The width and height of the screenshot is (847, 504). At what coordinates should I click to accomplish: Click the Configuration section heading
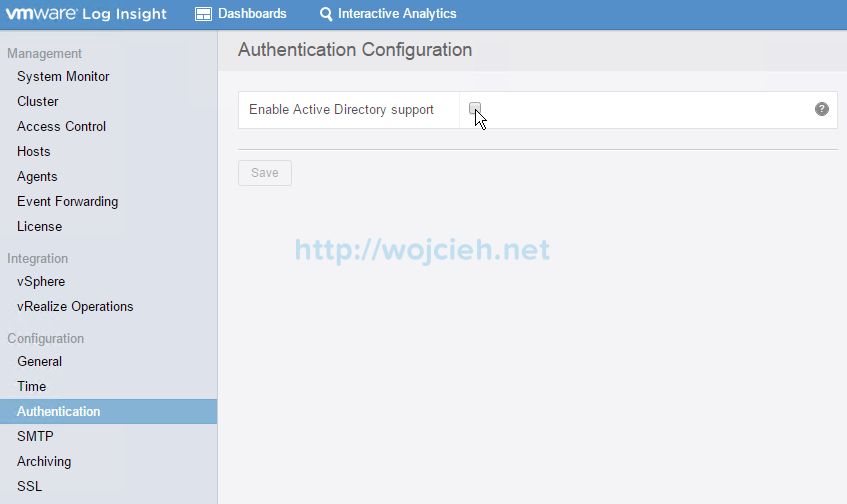pos(45,339)
